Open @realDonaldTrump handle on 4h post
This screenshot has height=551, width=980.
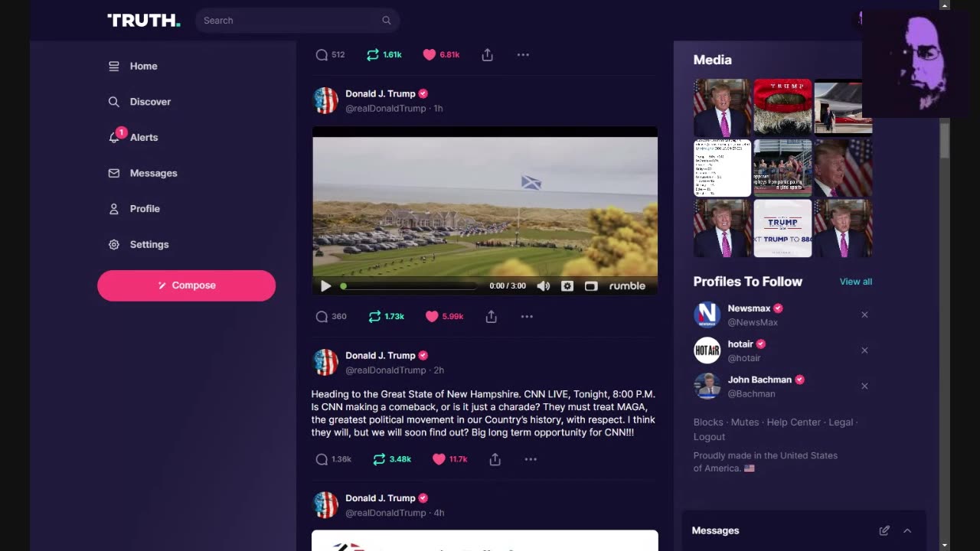pyautogui.click(x=385, y=514)
